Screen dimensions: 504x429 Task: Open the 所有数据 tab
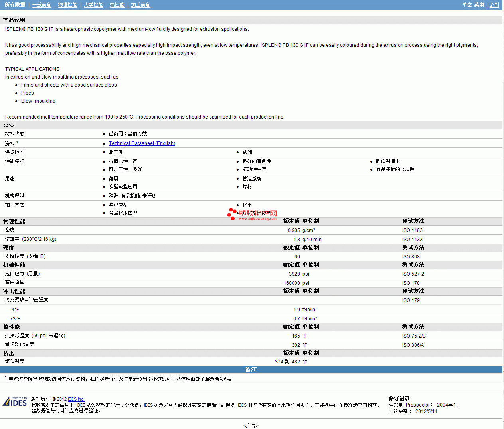15,5
